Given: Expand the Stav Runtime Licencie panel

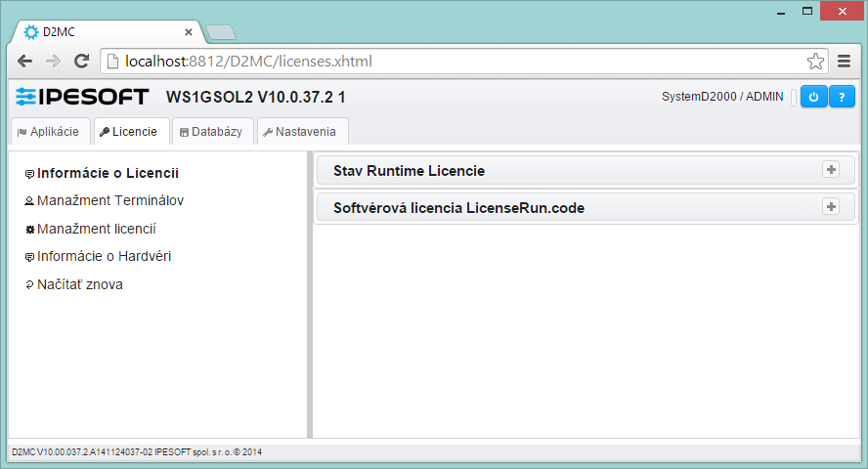Looking at the screenshot, I should point(831,170).
